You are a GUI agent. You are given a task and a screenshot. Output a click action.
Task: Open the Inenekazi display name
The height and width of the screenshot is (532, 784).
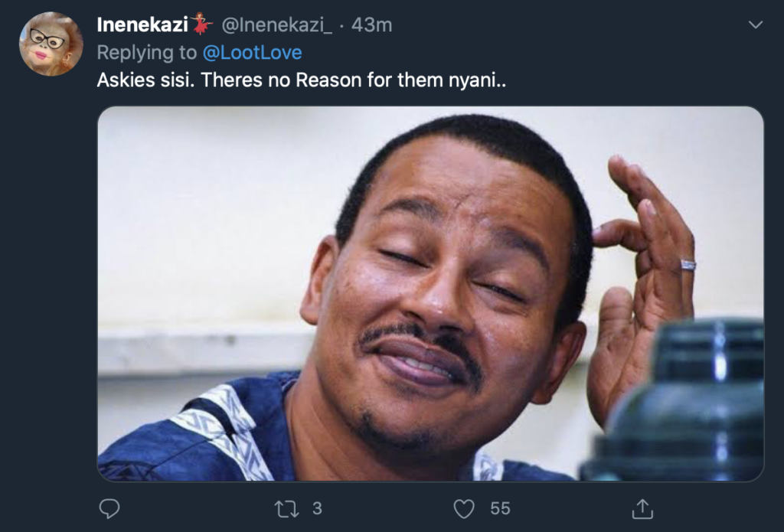click(142, 24)
